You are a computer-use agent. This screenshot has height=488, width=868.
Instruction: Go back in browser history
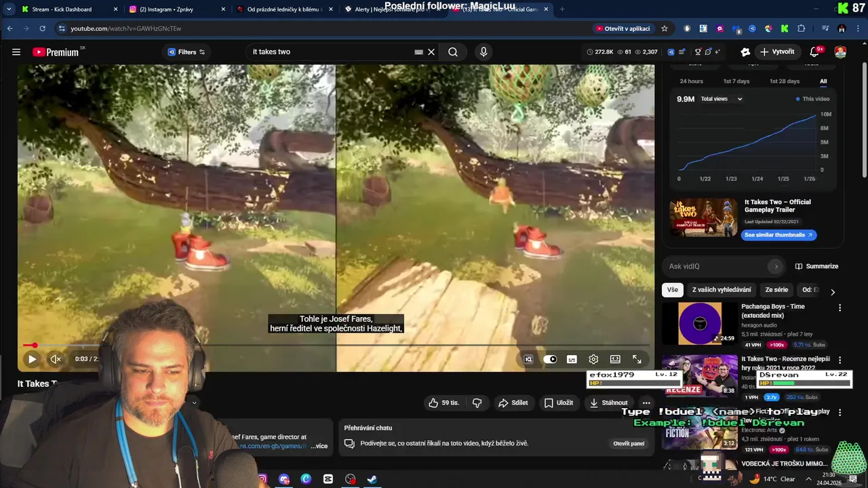click(9, 28)
